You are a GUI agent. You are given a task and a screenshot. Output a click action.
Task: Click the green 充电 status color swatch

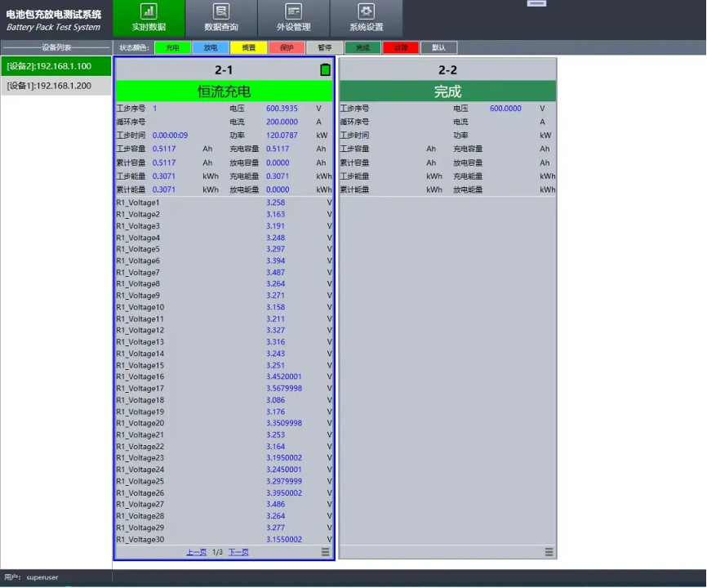[x=172, y=48]
